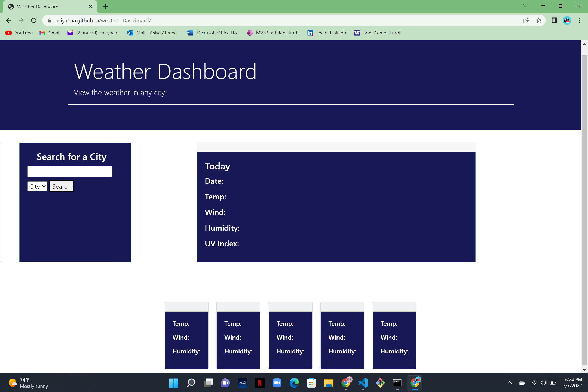588x392 pixels.
Task: Reload the Weather Dashboard page
Action: click(x=34, y=20)
